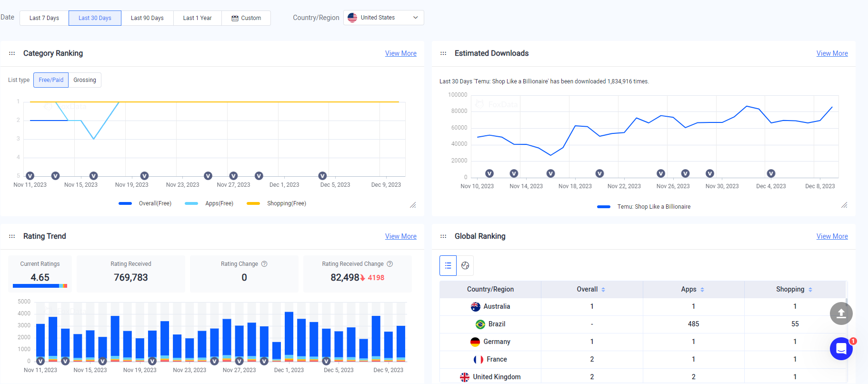Screen dimensions: 868x384
Task: Select the Last 7 Days date range
Action: [44, 18]
